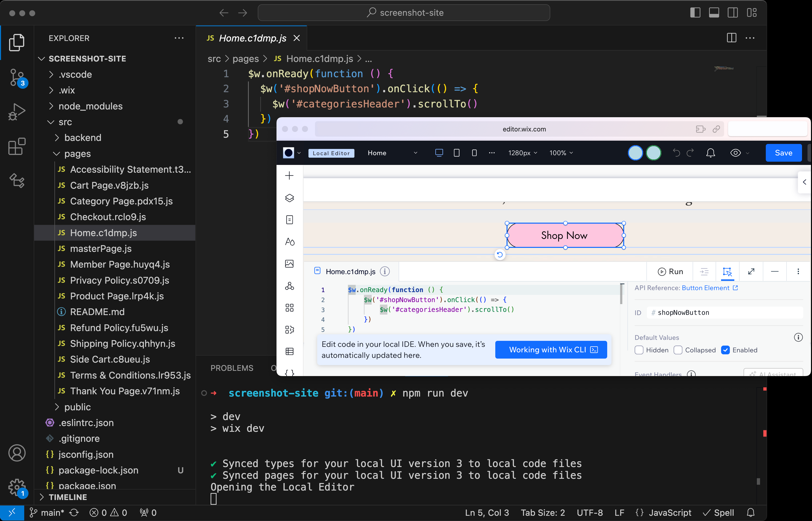The width and height of the screenshot is (812, 521).
Task: Open the Site Design text-style icon
Action: [289, 242]
